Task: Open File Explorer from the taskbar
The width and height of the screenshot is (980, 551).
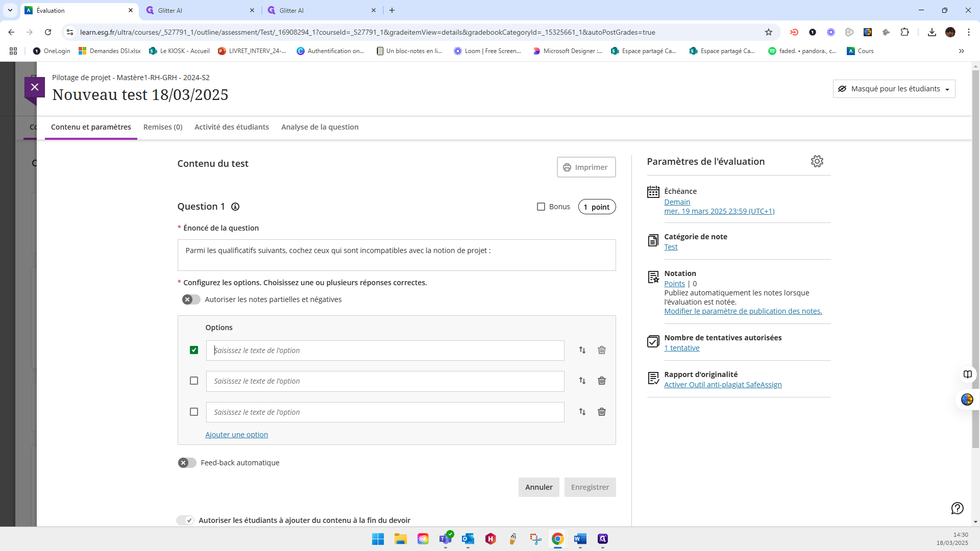Action: click(x=401, y=539)
